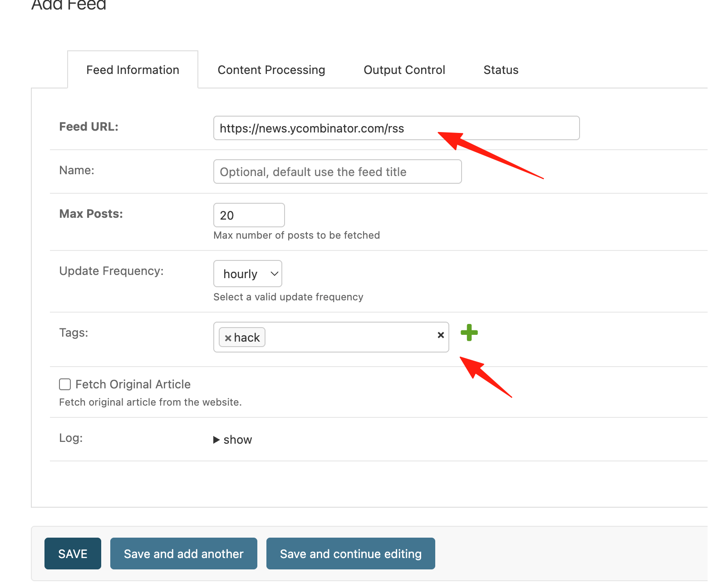Go to the Status tab
708x588 pixels.
point(501,70)
